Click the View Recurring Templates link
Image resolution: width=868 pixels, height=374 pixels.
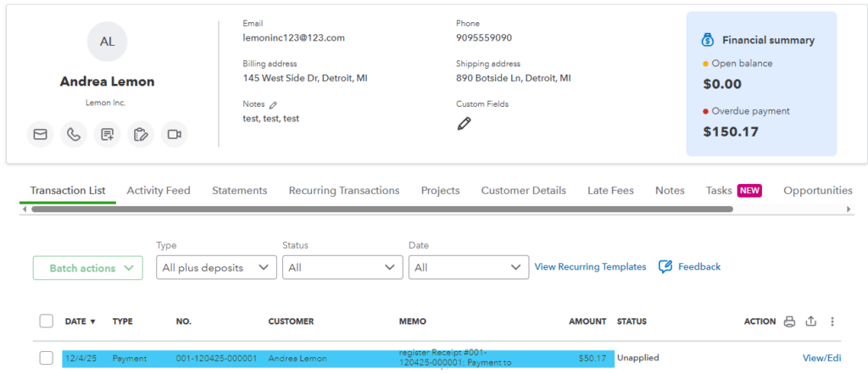coord(590,266)
